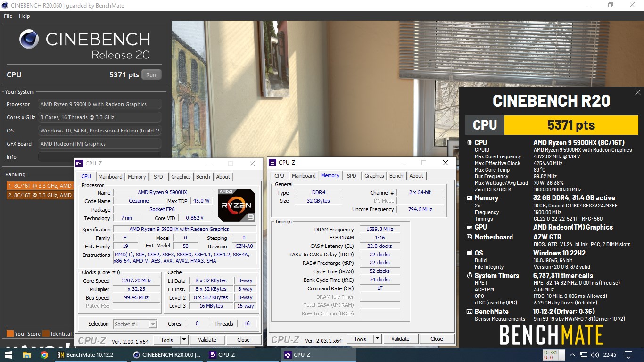This screenshot has height=362, width=644.
Task: Open Graphics tab in CPU-Z memory window
Action: pyautogui.click(x=374, y=176)
